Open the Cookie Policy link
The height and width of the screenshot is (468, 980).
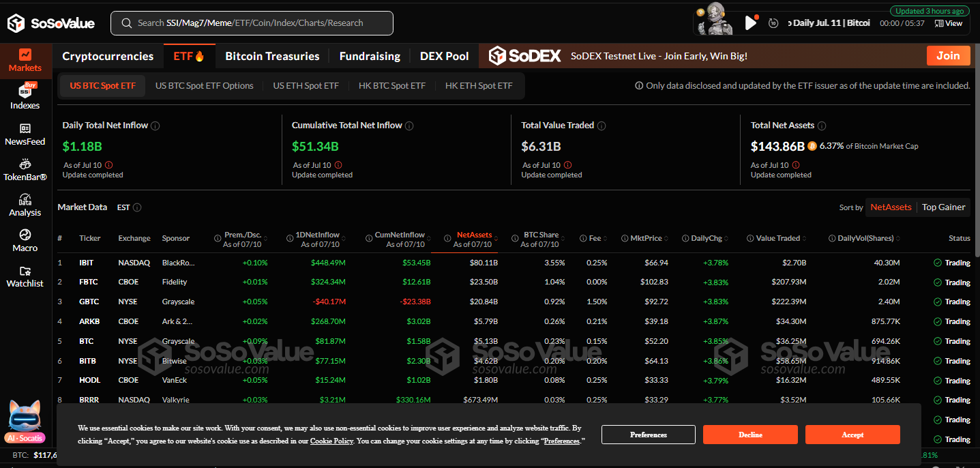tap(331, 441)
